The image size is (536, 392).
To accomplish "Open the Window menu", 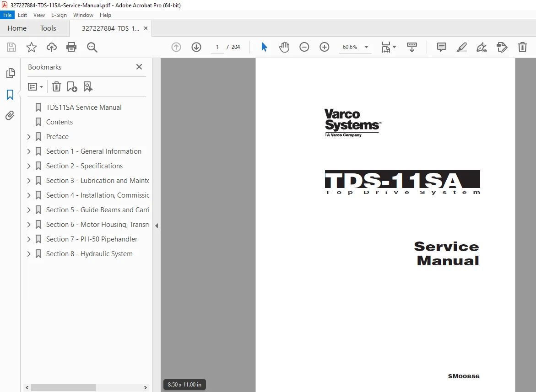I will tap(83, 15).
